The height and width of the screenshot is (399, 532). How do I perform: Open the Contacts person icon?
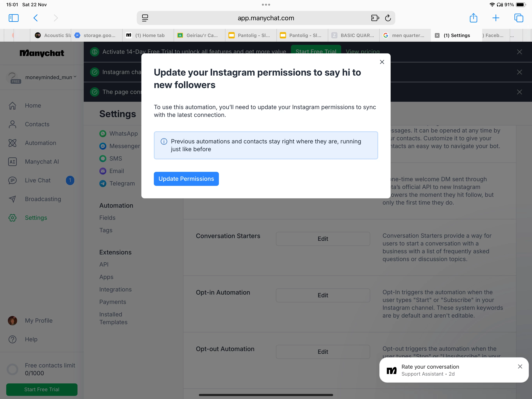12,124
